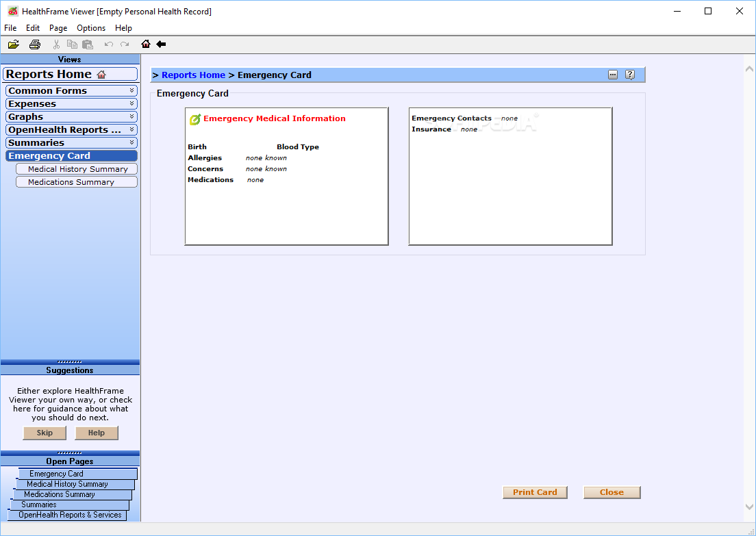Image resolution: width=756 pixels, height=536 pixels.
Task: Click the Open Pages panel header
Action: click(70, 461)
